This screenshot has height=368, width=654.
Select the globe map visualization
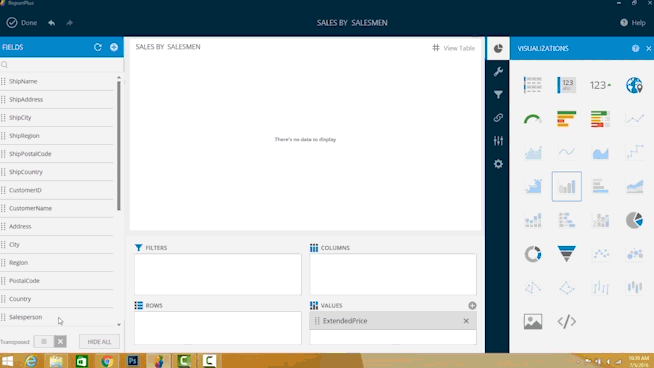click(x=634, y=85)
